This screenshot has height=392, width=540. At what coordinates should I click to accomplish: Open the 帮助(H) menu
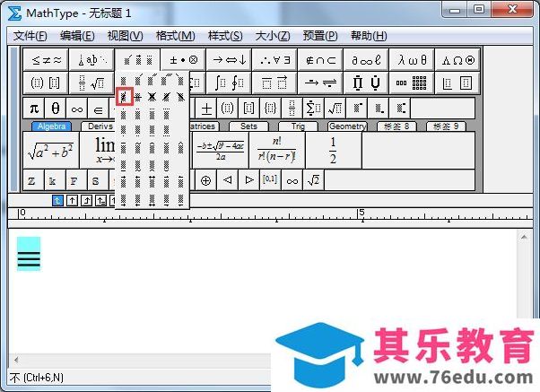click(369, 36)
